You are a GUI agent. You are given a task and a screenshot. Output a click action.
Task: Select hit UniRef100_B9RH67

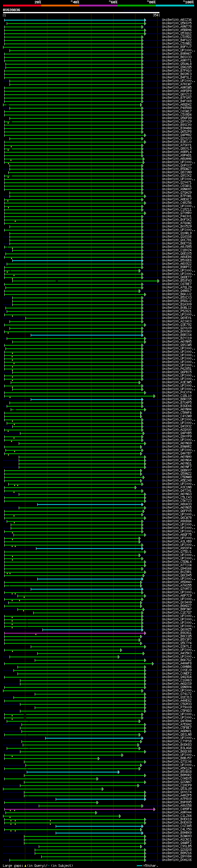tap(177, 54)
